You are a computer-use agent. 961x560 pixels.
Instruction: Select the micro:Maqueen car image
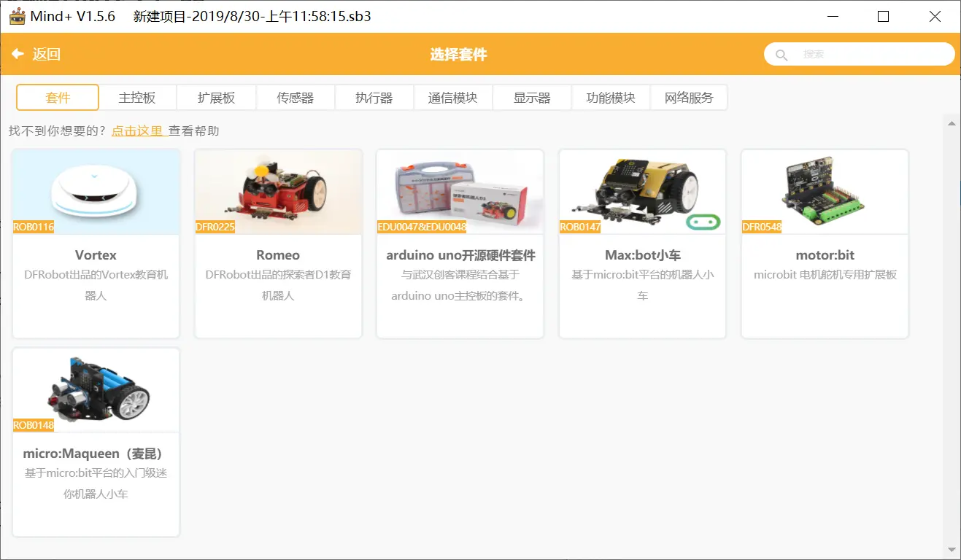96,390
